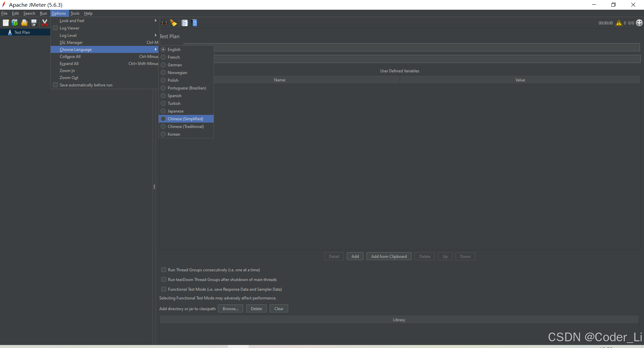This screenshot has width=644, height=348.
Task: Open the File menu
Action: point(4,13)
